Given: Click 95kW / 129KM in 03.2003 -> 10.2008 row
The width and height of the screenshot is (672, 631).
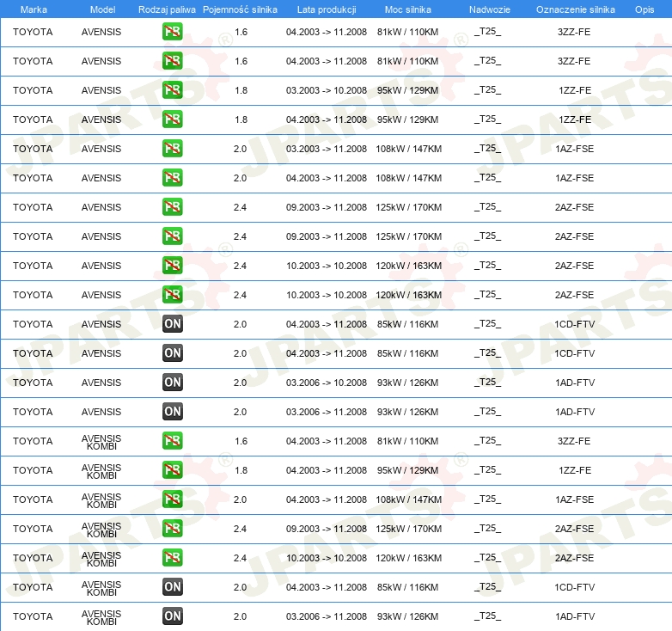Looking at the screenshot, I should pyautogui.click(x=408, y=90).
